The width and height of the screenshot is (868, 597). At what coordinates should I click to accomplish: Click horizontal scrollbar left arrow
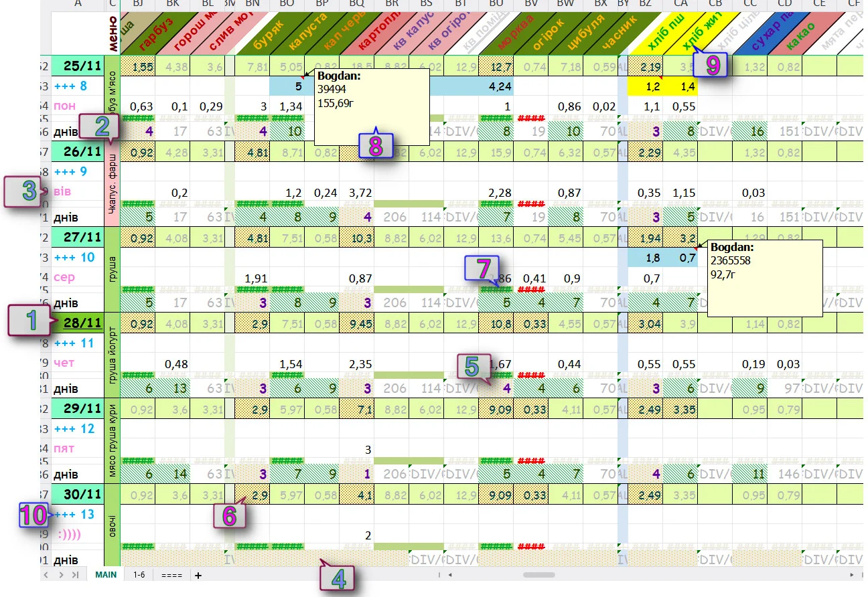point(449,575)
